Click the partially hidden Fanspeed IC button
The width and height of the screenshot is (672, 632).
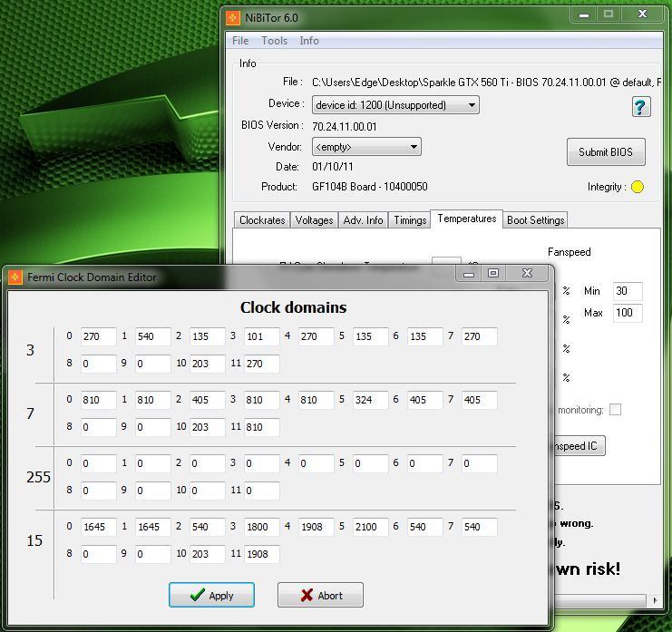pyautogui.click(x=579, y=446)
